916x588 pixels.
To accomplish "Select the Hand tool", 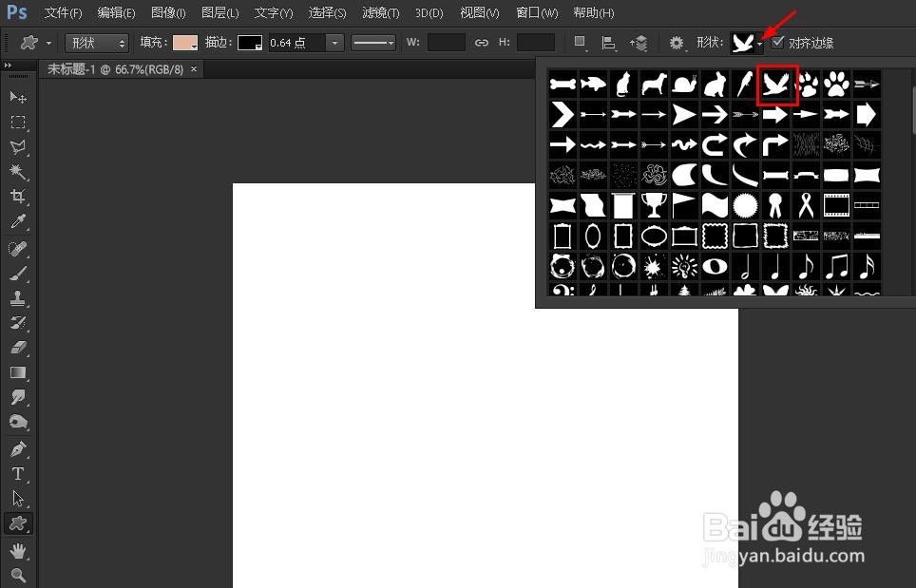I will click(x=18, y=550).
